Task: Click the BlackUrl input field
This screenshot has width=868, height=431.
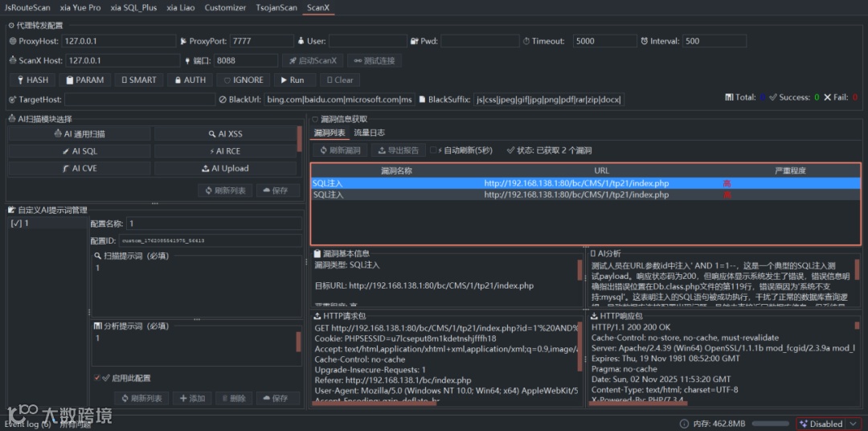Action: 339,99
